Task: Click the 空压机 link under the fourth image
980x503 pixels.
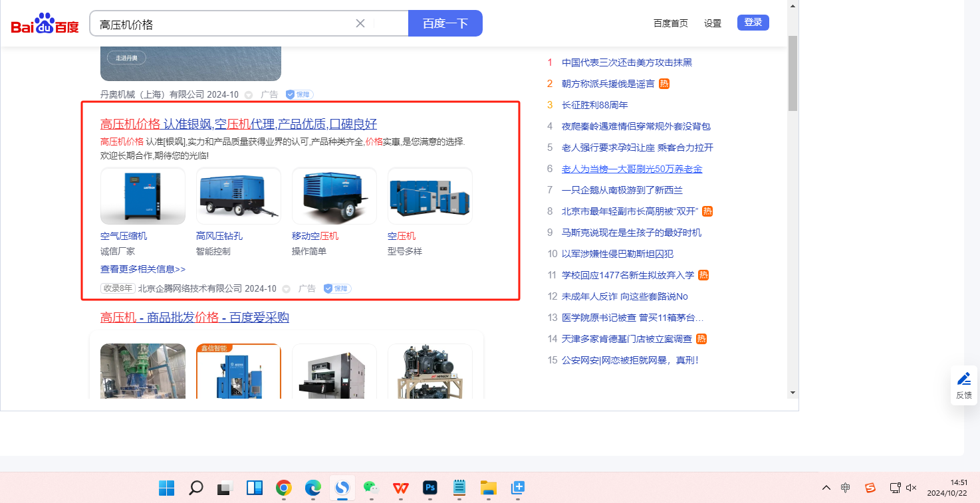Action: point(402,236)
